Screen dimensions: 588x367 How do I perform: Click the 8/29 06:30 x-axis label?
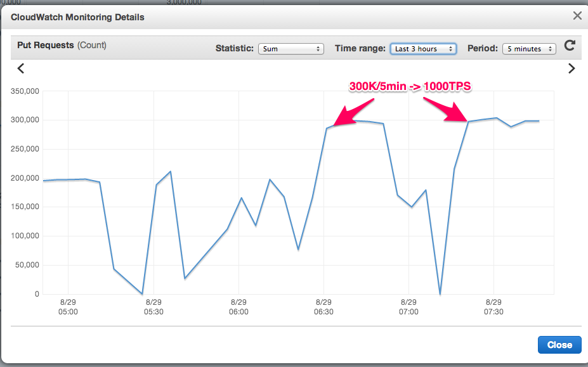(x=323, y=307)
